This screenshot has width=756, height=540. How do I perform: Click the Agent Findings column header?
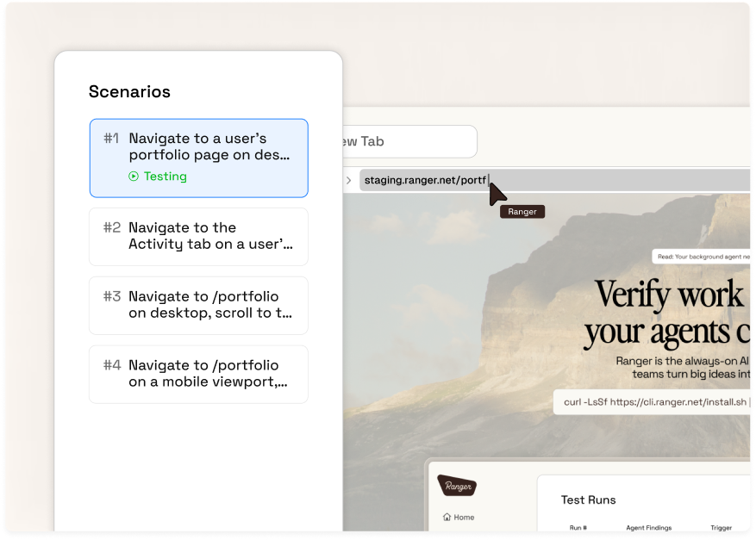648,527
